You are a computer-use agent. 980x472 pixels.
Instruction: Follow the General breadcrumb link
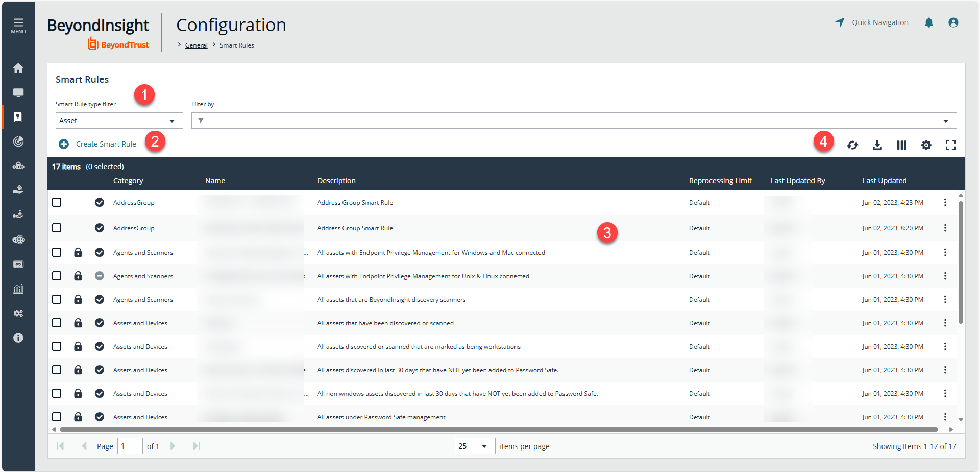pos(196,45)
